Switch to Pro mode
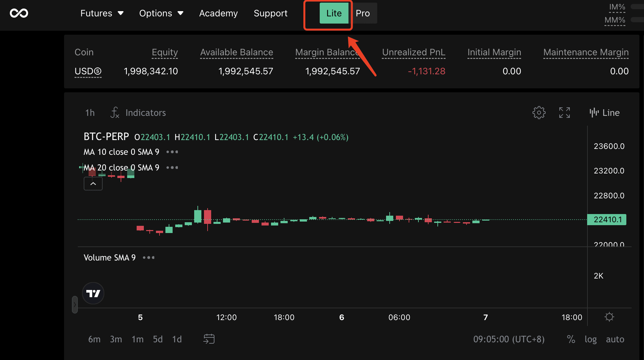The width and height of the screenshot is (644, 360). click(363, 13)
